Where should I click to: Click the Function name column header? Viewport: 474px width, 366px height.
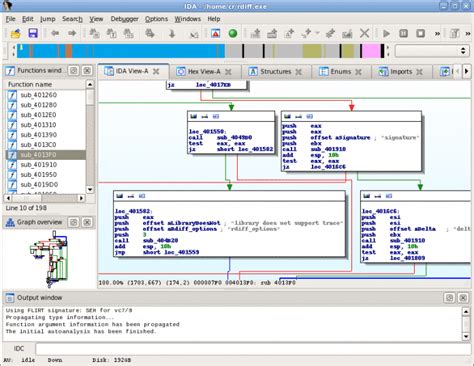[45, 84]
